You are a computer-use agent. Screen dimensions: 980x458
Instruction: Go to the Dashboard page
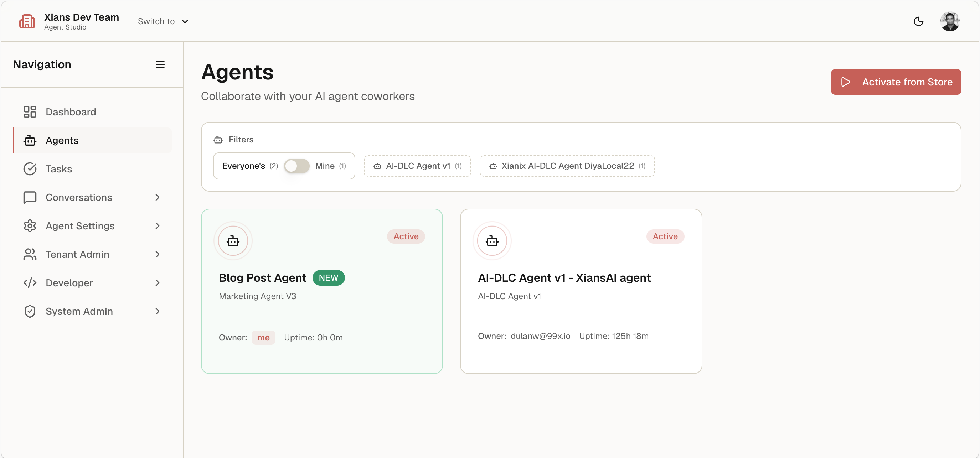click(x=92, y=112)
